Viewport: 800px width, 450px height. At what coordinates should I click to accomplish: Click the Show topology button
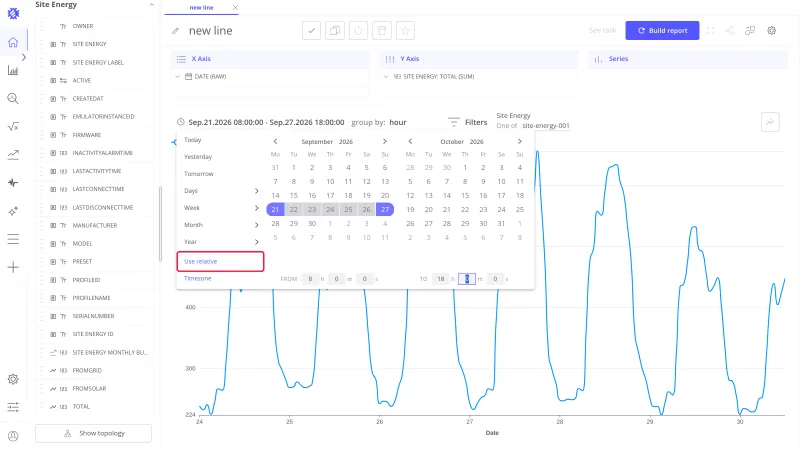(x=93, y=434)
